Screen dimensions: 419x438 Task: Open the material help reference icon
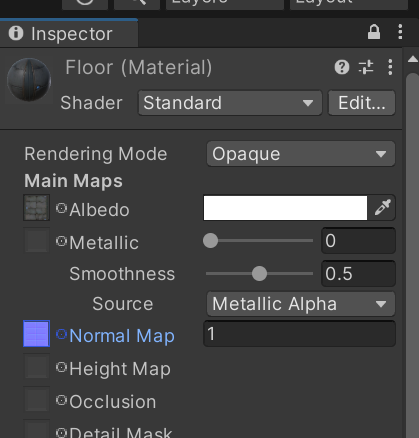[342, 67]
